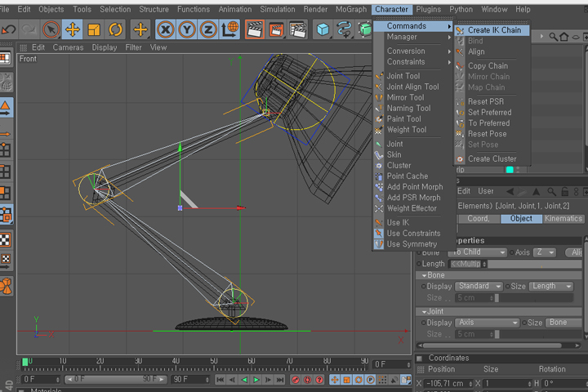The image size is (588, 392).
Task: Add a cube primitive object
Action: point(323,29)
